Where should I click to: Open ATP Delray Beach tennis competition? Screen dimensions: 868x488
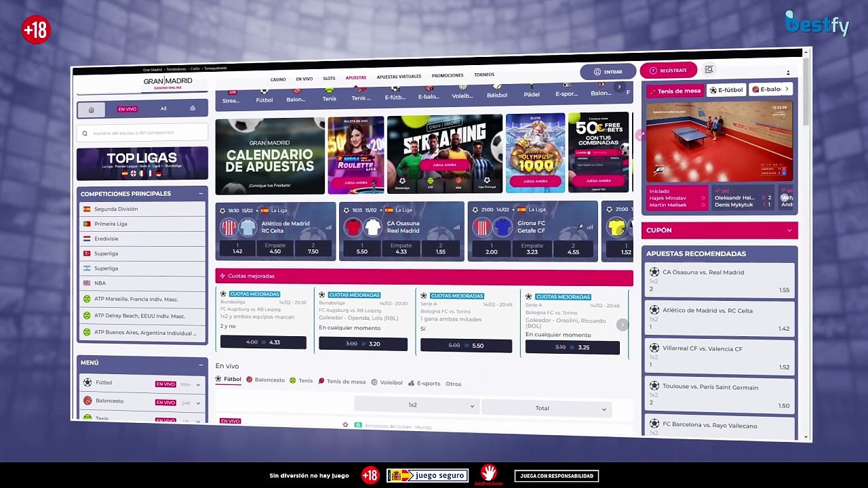(142, 316)
